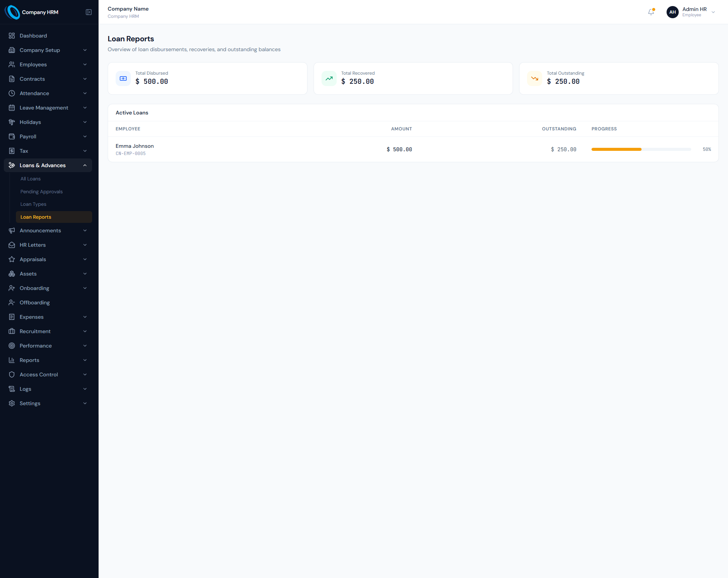Click the AH user avatar
The image size is (728, 578).
click(x=673, y=12)
